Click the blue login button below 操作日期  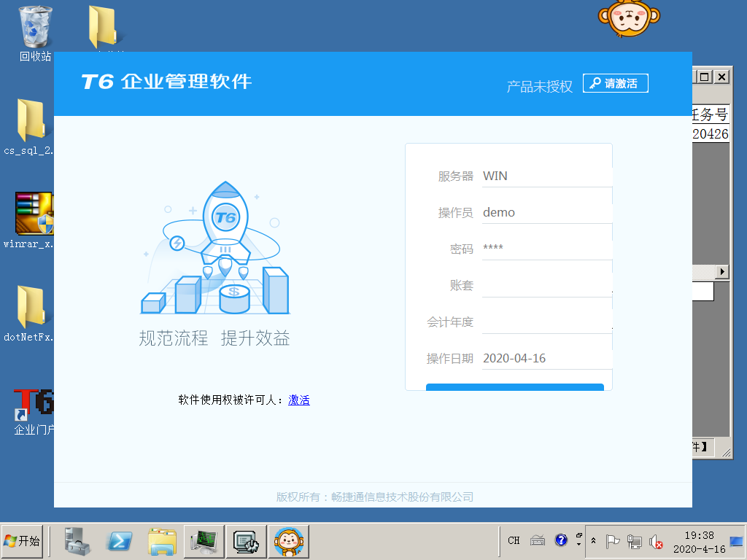[514, 387]
